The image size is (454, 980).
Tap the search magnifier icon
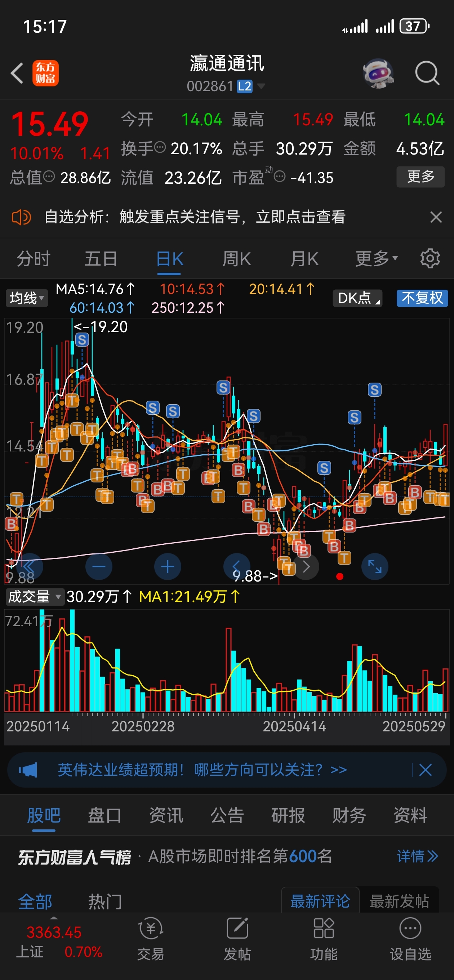click(427, 73)
